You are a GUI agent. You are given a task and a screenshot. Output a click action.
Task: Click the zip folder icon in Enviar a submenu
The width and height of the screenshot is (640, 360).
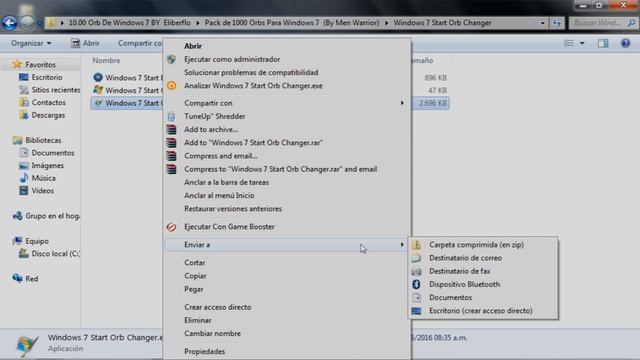[416, 245]
